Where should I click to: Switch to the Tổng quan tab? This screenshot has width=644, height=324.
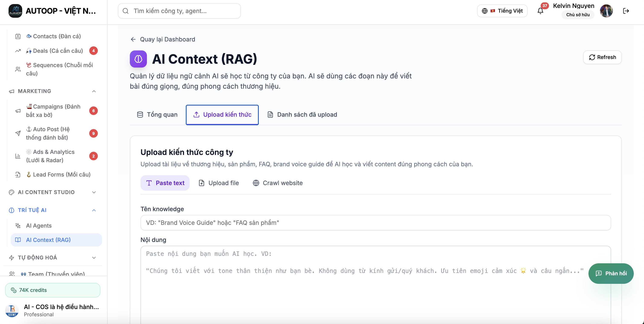click(x=157, y=115)
